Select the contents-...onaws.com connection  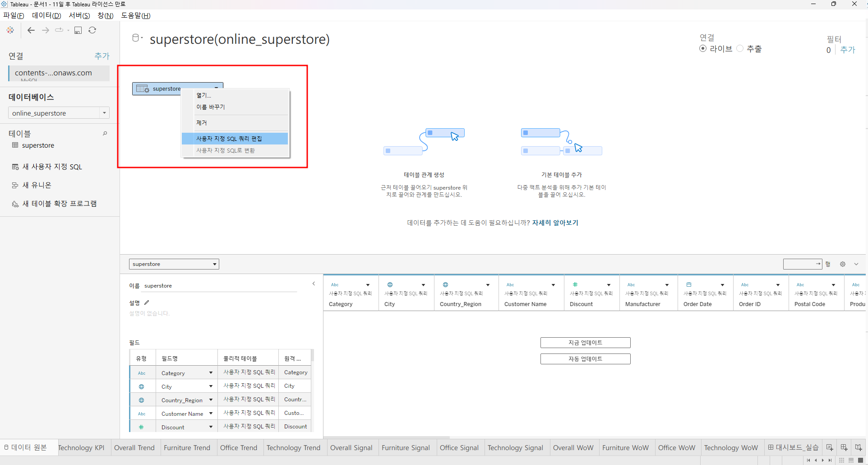click(x=59, y=73)
